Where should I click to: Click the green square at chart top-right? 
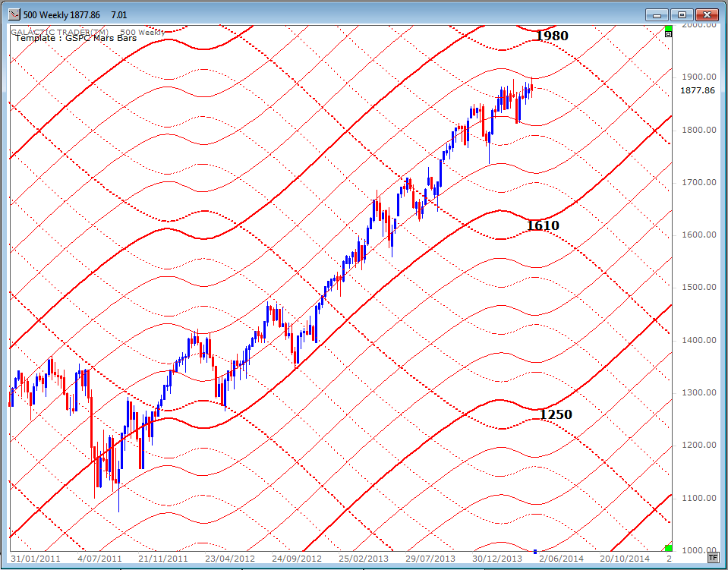tap(669, 29)
